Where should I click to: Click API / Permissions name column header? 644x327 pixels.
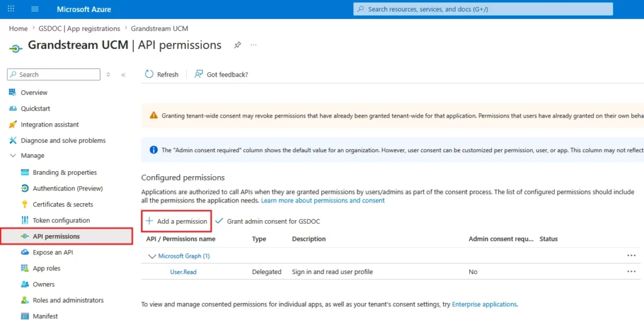(180, 239)
